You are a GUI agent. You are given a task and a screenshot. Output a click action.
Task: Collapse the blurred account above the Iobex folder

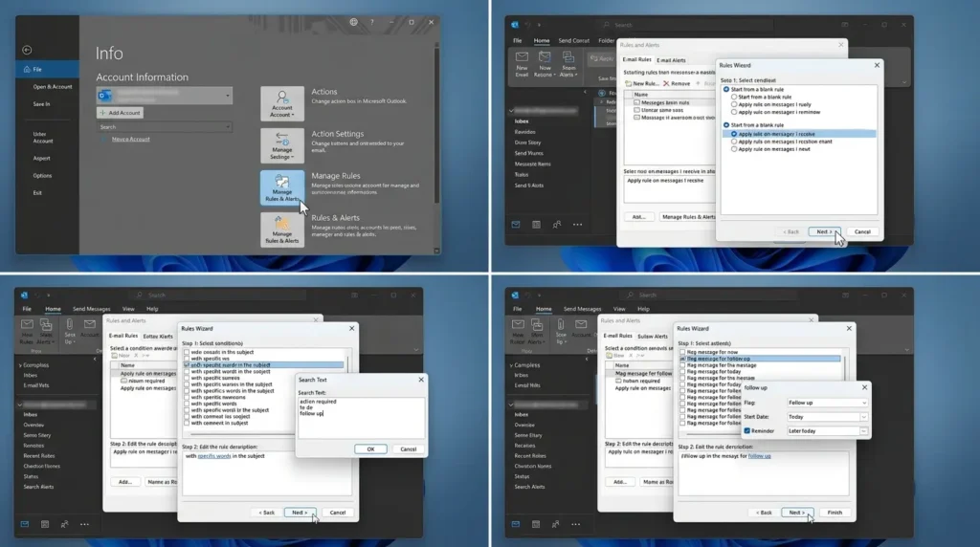[x=512, y=111]
